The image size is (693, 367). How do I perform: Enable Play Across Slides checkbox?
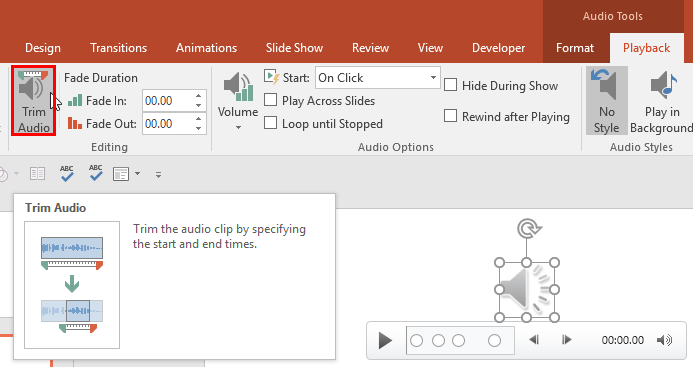point(270,100)
